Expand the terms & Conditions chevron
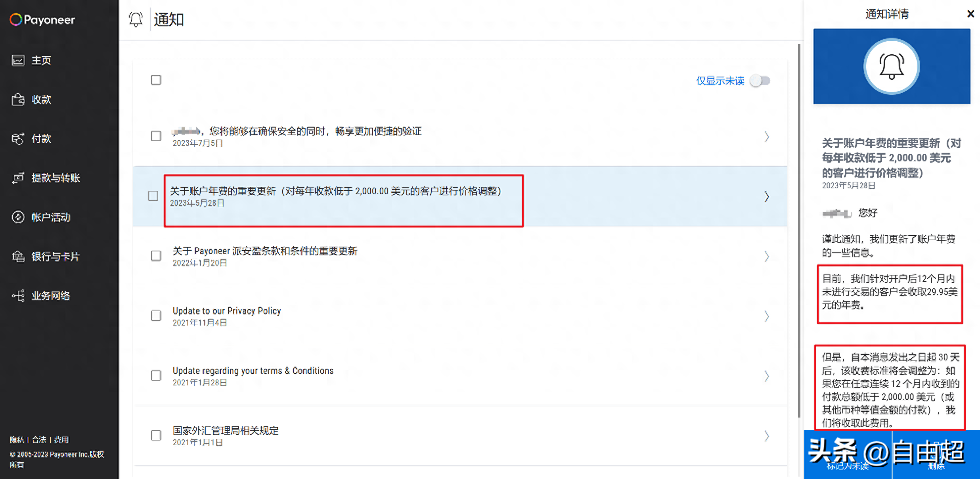 click(x=767, y=376)
